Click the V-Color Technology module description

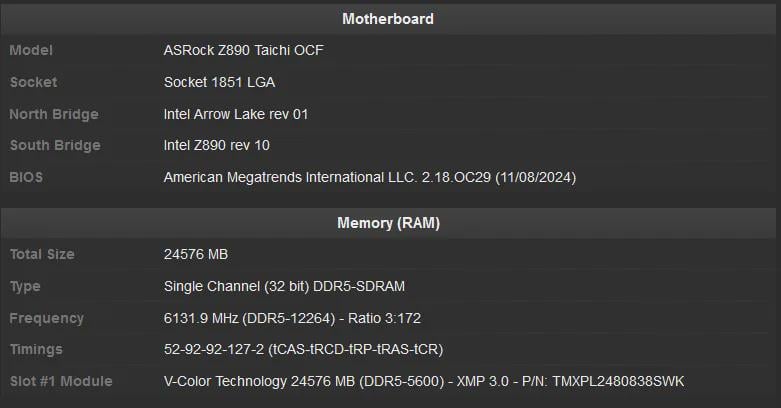424,382
